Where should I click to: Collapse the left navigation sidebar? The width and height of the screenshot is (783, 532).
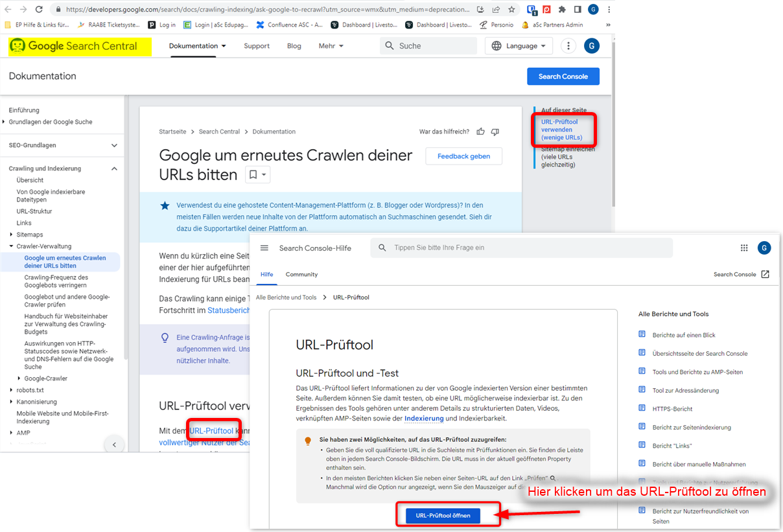click(114, 445)
